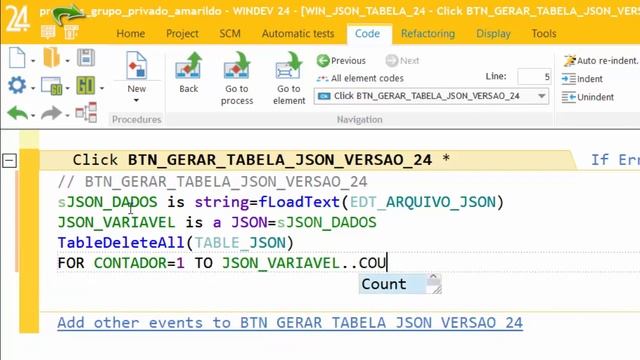The height and width of the screenshot is (360, 640).
Task: Click the New procedure icon
Action: (x=136, y=65)
